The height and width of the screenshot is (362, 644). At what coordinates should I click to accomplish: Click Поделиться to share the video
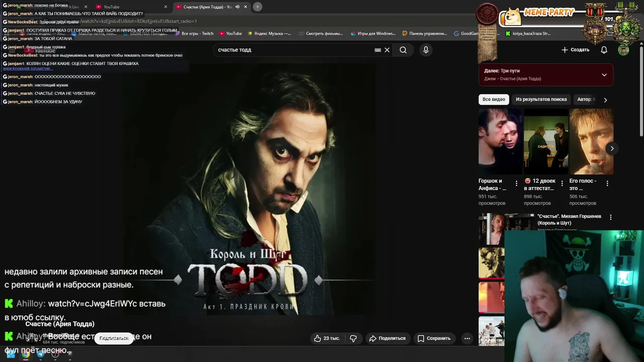pos(387,338)
